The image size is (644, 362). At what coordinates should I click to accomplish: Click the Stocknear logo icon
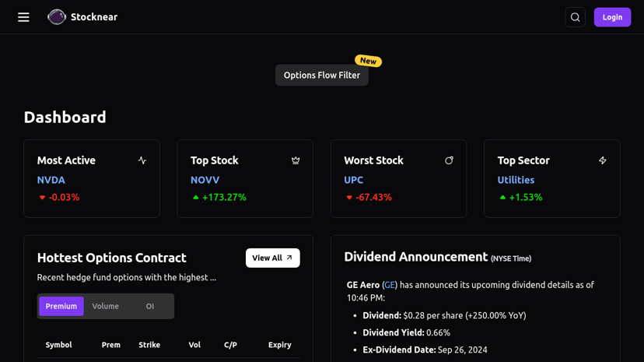57,17
